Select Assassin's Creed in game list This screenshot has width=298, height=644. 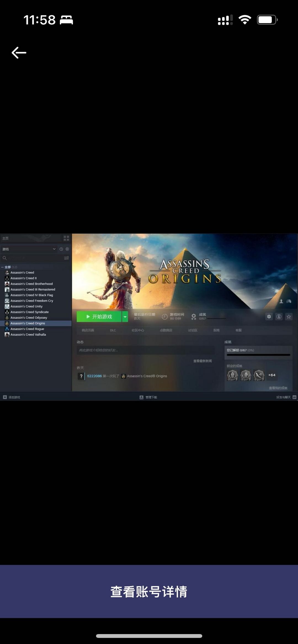[x=22, y=273]
